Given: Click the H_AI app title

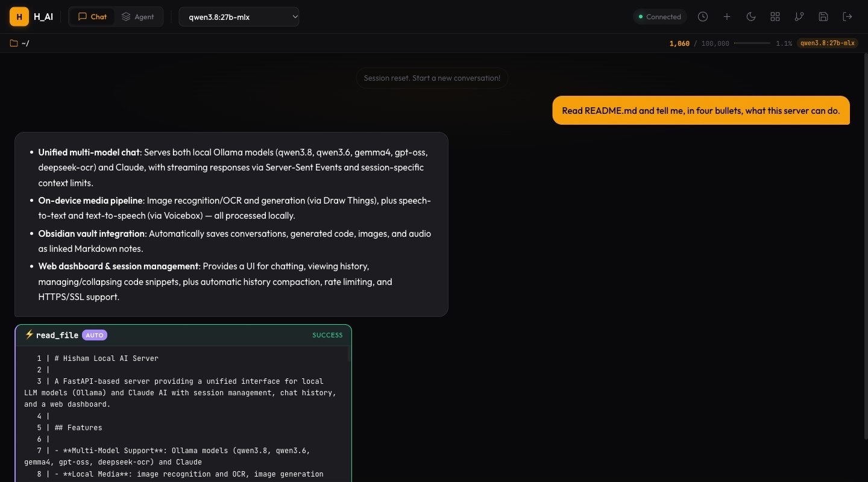Looking at the screenshot, I should [x=43, y=17].
